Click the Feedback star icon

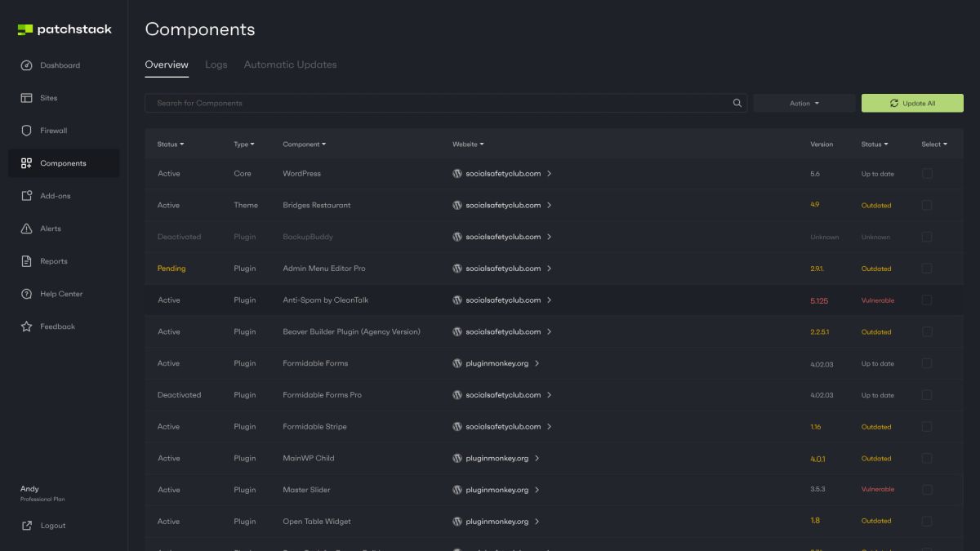coord(26,327)
